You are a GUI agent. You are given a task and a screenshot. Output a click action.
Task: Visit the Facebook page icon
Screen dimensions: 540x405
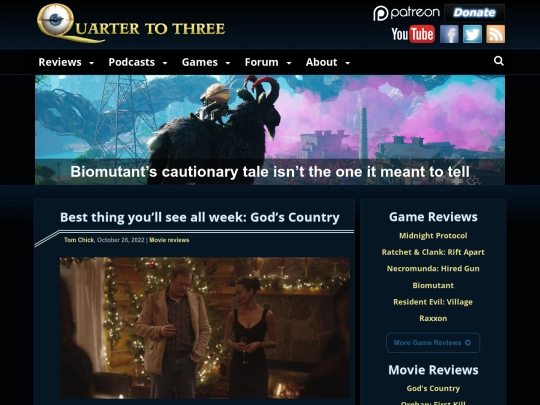(x=449, y=34)
